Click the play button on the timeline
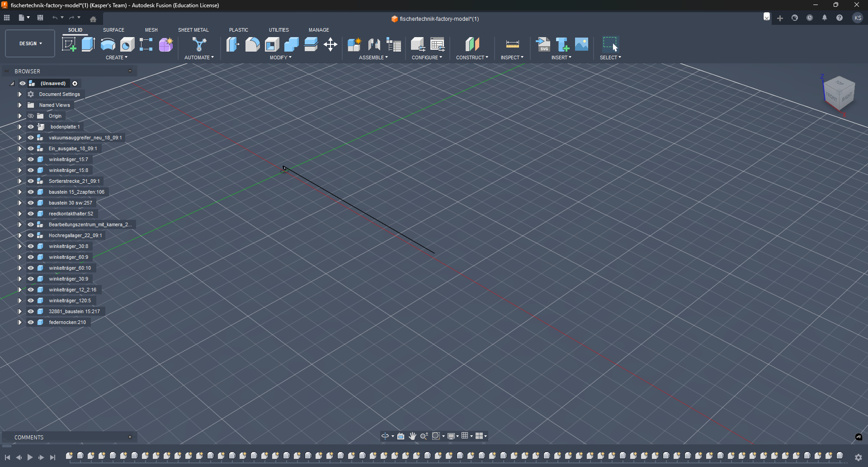Image resolution: width=868 pixels, height=467 pixels. point(30,457)
